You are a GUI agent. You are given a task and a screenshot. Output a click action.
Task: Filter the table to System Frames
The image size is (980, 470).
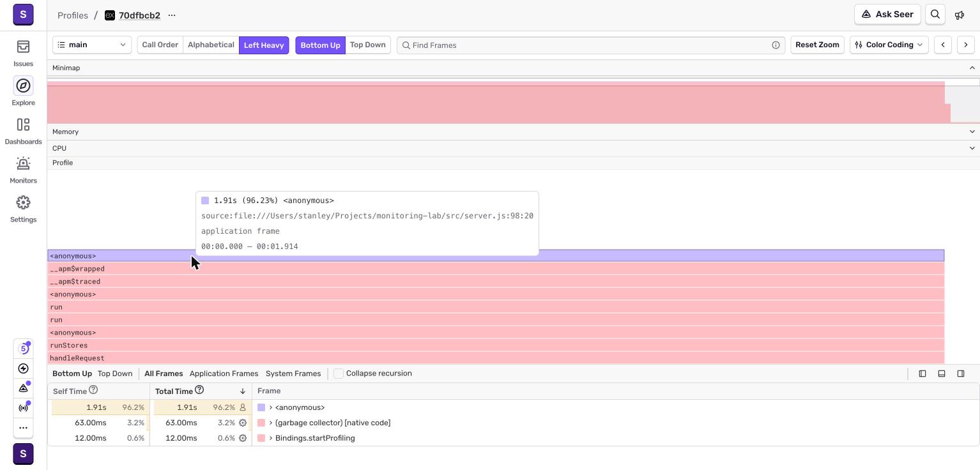pos(293,374)
